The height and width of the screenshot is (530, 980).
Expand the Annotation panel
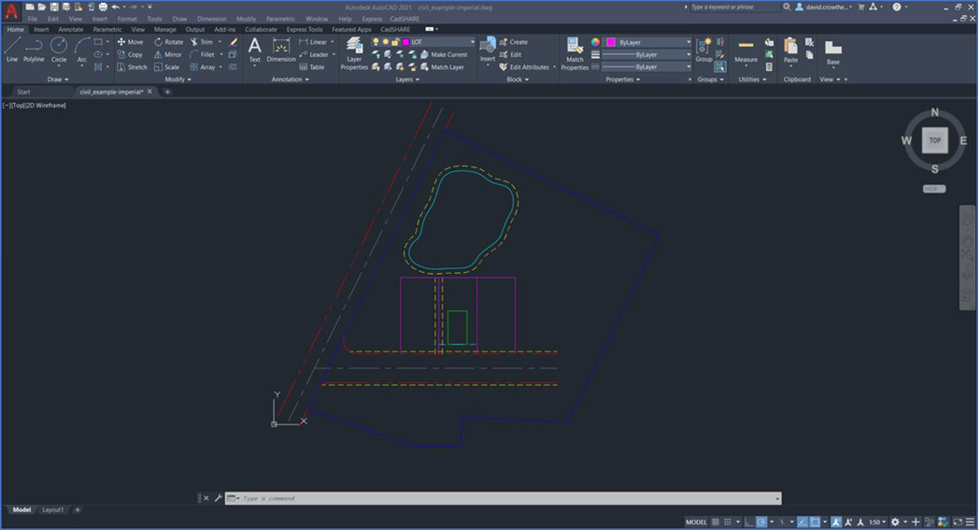(290, 79)
